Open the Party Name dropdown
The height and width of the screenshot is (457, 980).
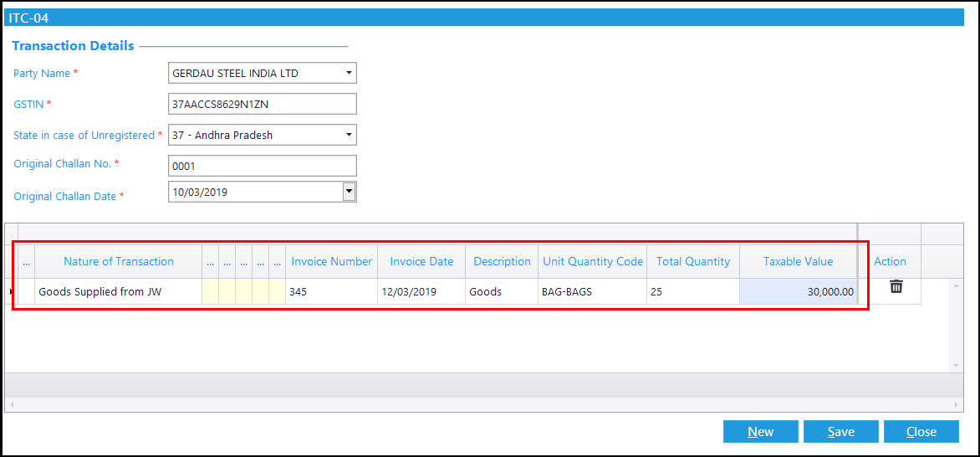point(348,73)
